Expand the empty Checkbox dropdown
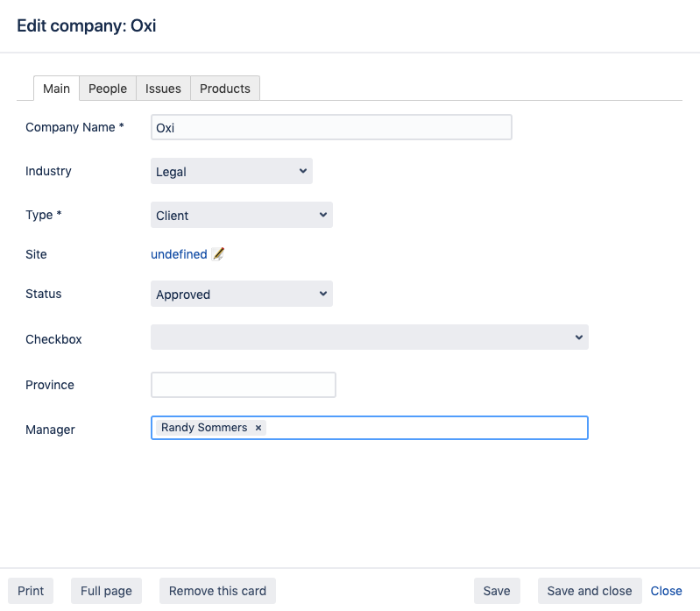This screenshot has height=611, width=700. 369,337
